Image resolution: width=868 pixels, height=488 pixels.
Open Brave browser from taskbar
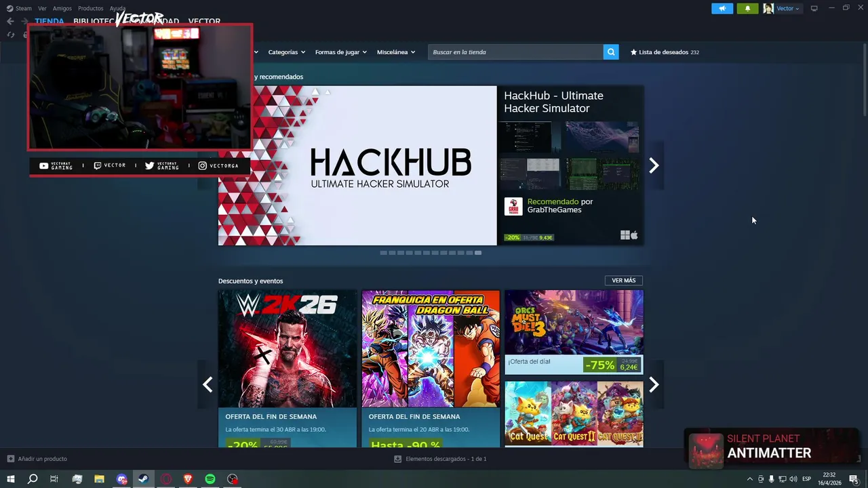tap(188, 479)
